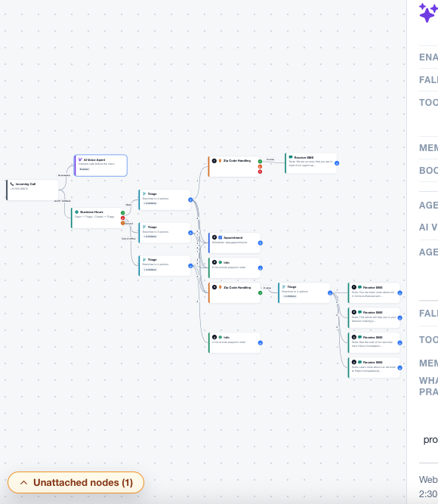Select the Incoming Call node

pos(32,190)
